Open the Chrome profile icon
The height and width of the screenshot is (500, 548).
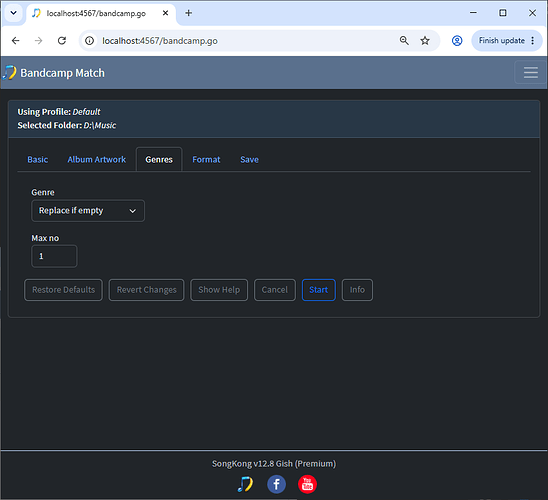click(457, 41)
